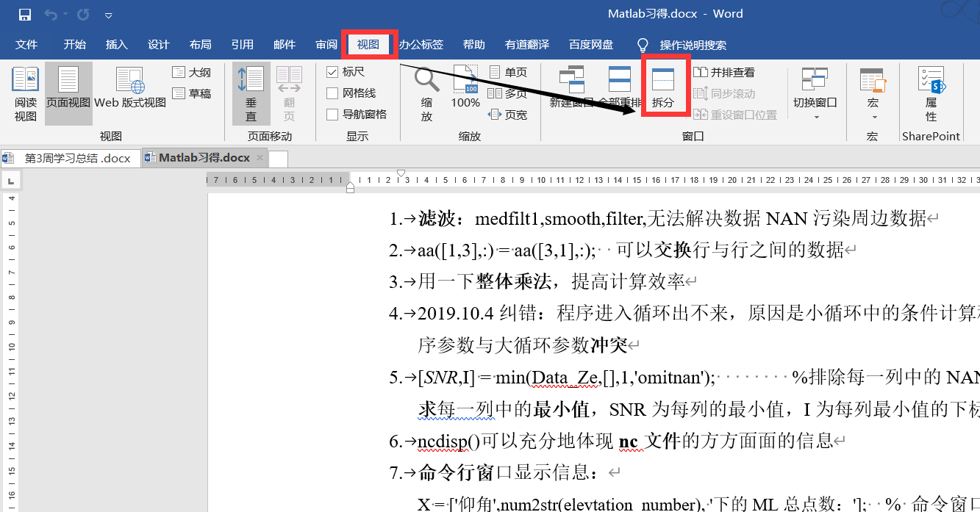The height and width of the screenshot is (512, 980).
Task: Select 单页 one page zoom
Action: (509, 72)
